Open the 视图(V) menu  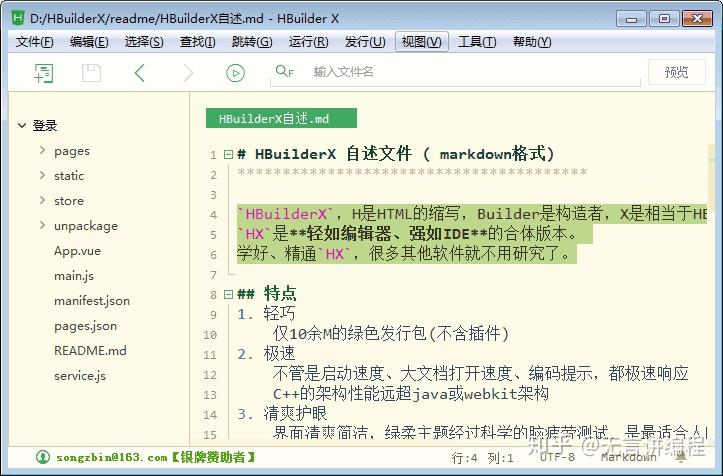tap(421, 42)
